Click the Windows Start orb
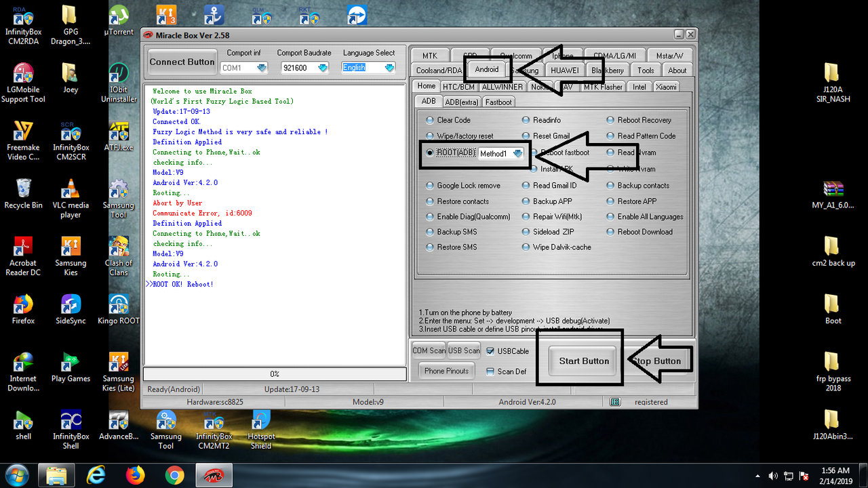Image resolution: width=868 pixels, height=488 pixels. click(16, 474)
